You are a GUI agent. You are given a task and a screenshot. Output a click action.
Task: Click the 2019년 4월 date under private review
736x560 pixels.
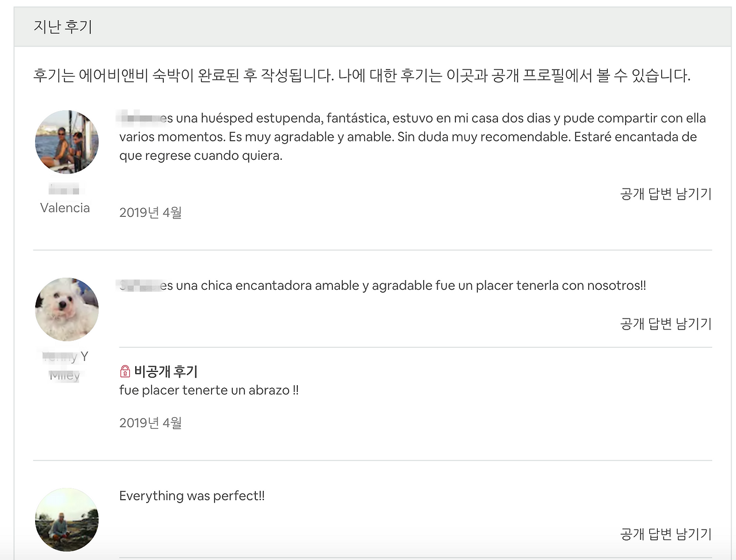151,423
